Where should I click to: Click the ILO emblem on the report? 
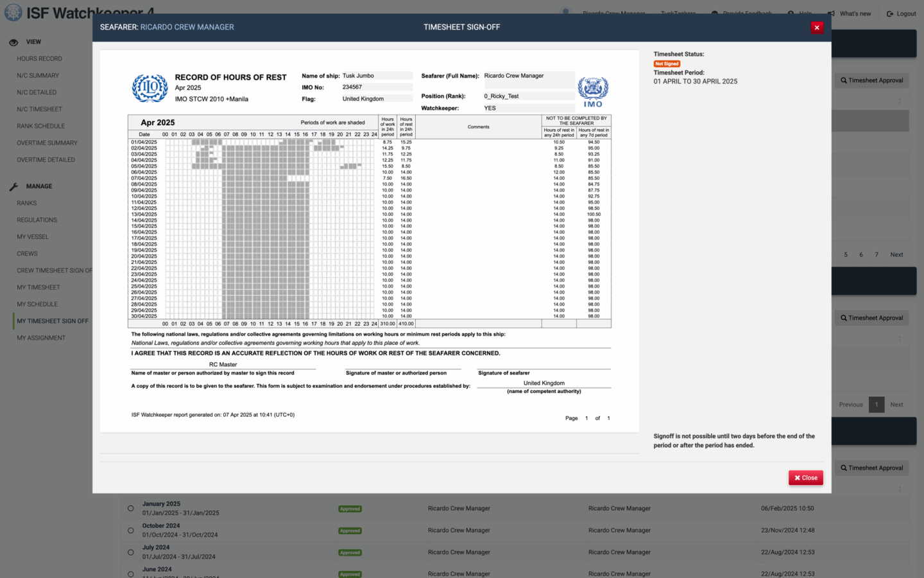click(x=150, y=88)
